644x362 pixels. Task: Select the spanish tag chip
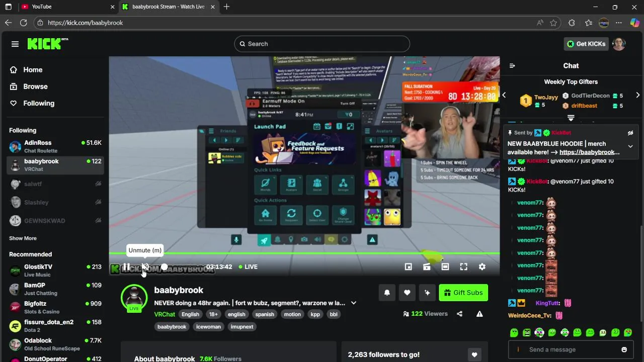[x=265, y=314]
